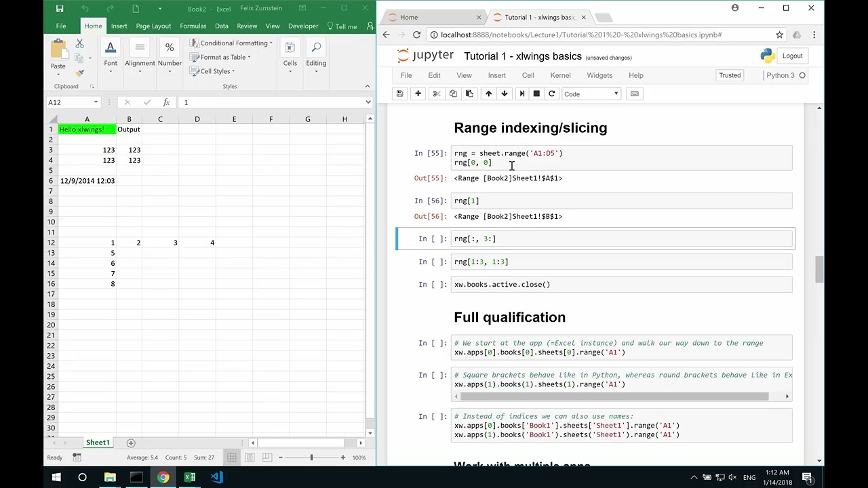Save notebook with Jupyter floppy icon
The height and width of the screenshot is (488, 868).
coord(400,94)
